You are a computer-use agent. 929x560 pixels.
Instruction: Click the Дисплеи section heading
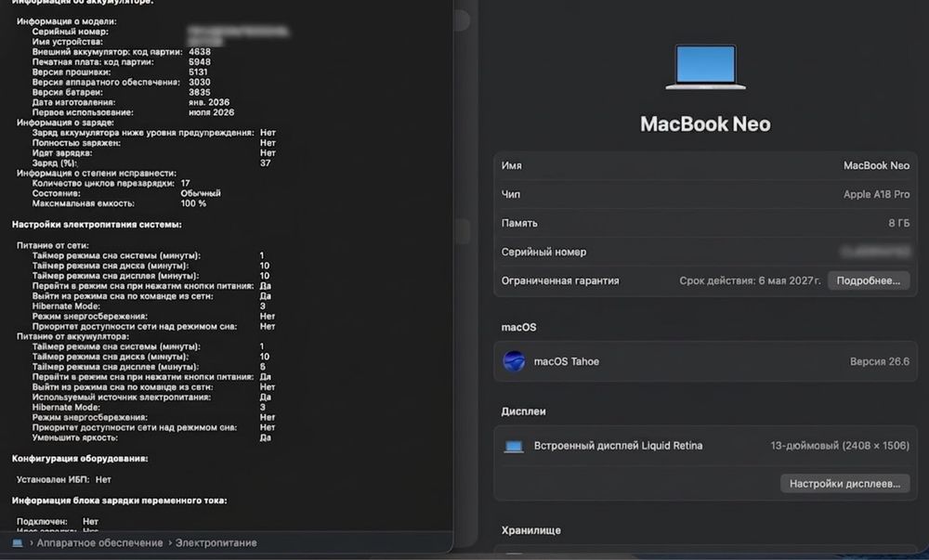coord(523,410)
